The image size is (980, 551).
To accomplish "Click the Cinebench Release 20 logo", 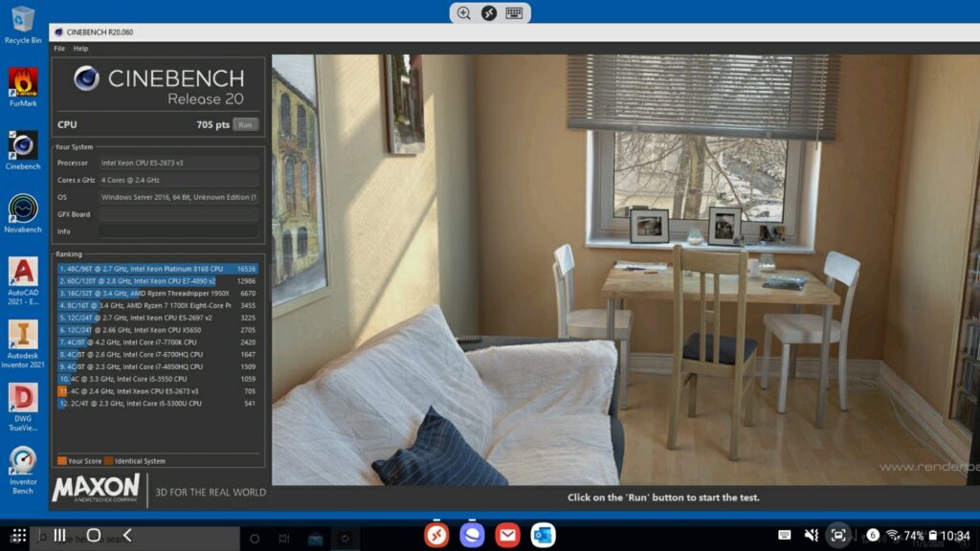I will 159,85.
